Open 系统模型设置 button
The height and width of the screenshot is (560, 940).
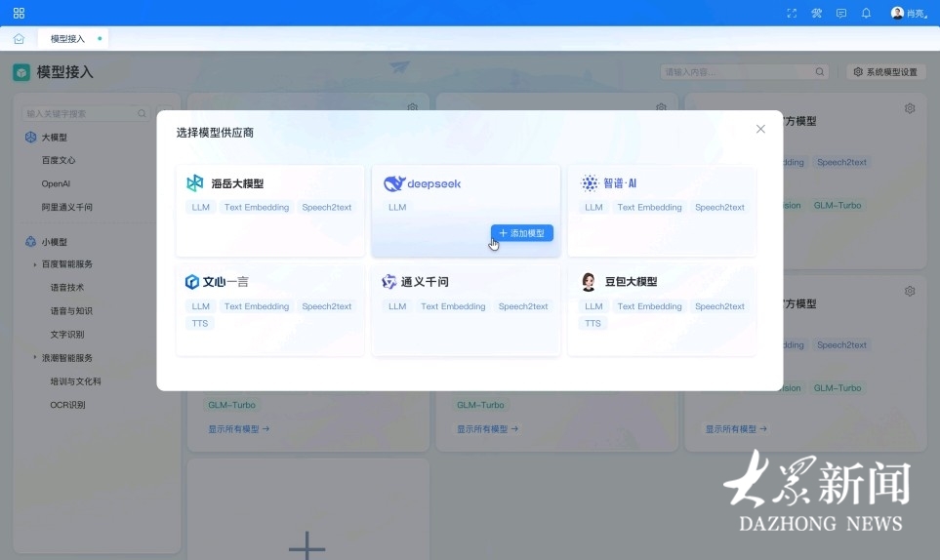[886, 72]
